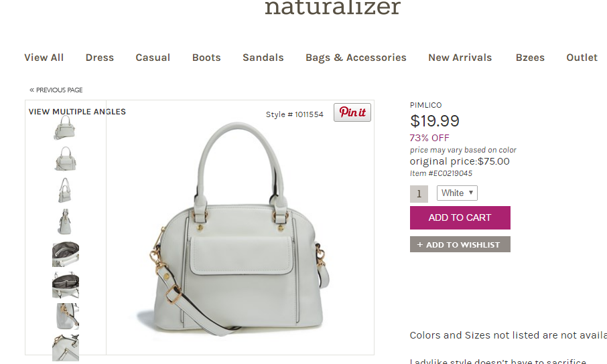
Task: Select the first bag thumbnail view
Action: (x=65, y=127)
